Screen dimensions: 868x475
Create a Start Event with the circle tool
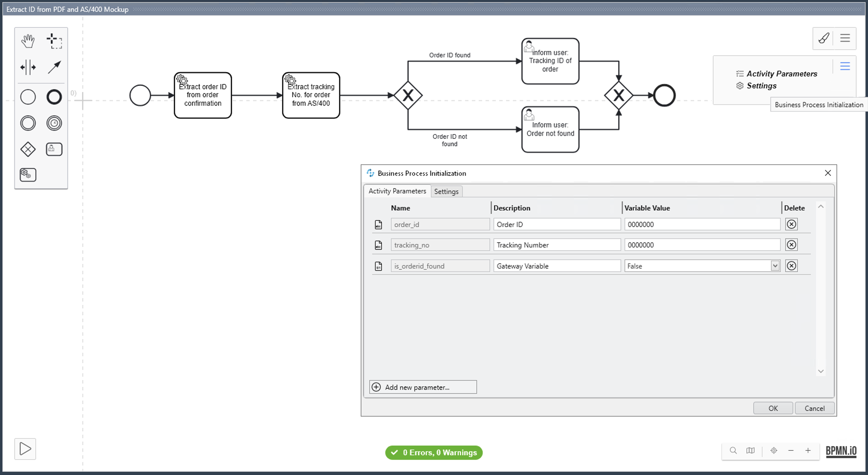28,97
